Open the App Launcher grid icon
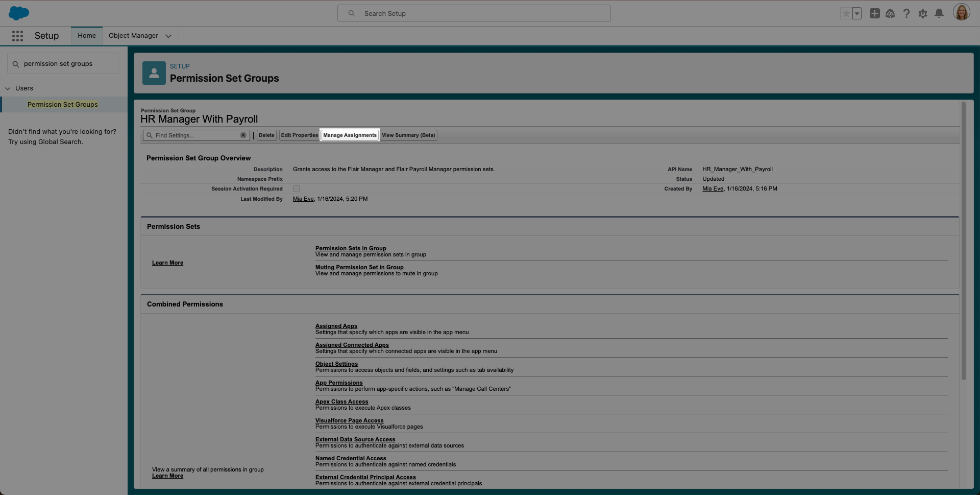Screen dimensions: 980x495 click(x=17, y=36)
